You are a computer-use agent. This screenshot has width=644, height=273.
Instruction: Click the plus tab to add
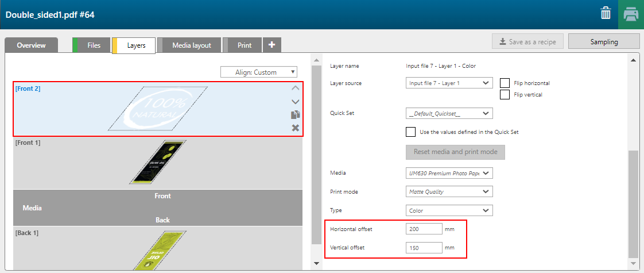[x=271, y=45]
